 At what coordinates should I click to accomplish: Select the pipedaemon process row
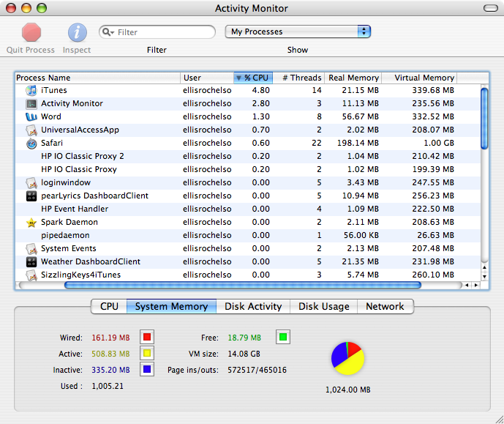pos(248,236)
